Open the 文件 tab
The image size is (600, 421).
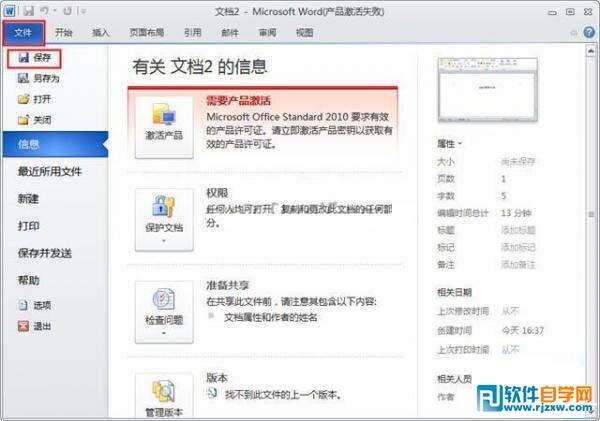(x=23, y=33)
